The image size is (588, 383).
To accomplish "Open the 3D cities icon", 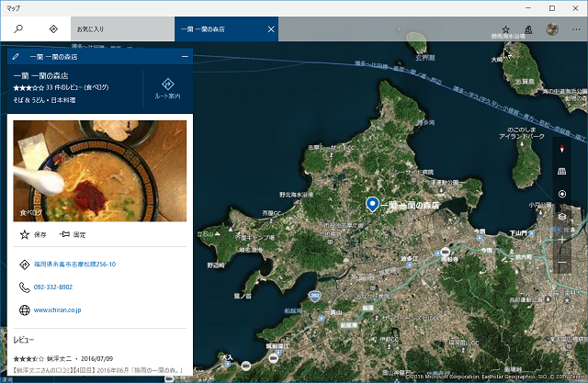I will 528,29.
